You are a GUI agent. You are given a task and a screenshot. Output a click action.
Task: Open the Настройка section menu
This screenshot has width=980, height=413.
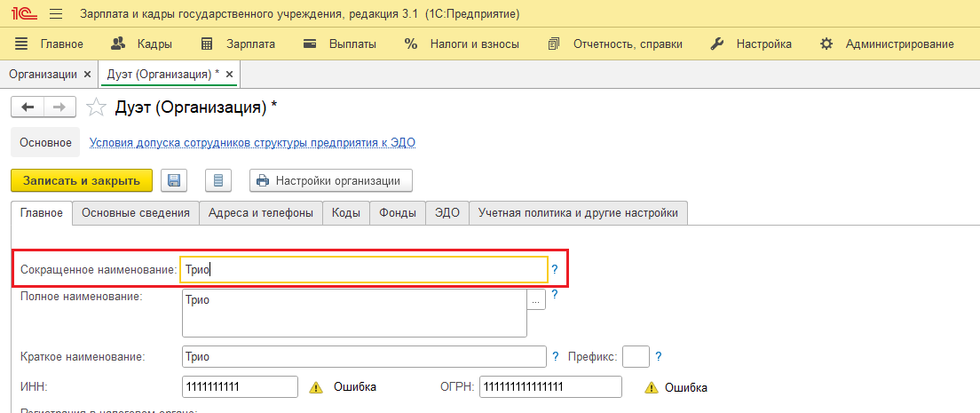click(x=752, y=44)
